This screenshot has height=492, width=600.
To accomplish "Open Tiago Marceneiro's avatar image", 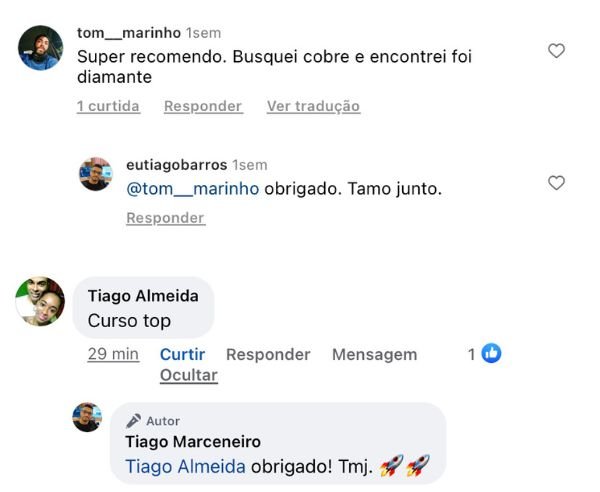I will (x=87, y=417).
